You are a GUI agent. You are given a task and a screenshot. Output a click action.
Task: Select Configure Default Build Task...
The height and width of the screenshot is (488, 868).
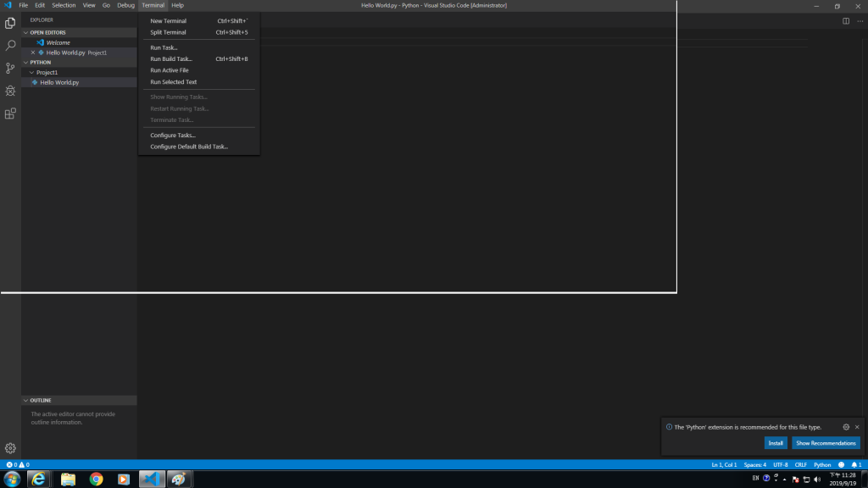point(198,147)
